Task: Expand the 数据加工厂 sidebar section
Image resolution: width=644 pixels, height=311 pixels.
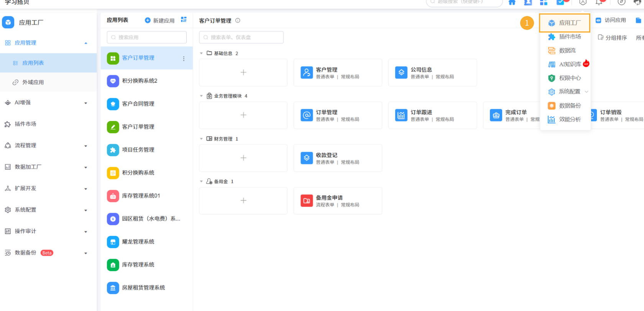Action: (86, 167)
